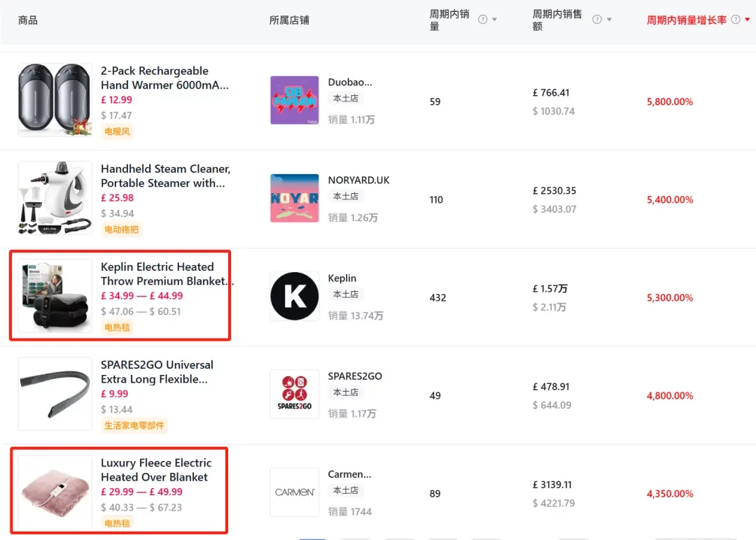Click the Keplin store logo

click(294, 296)
